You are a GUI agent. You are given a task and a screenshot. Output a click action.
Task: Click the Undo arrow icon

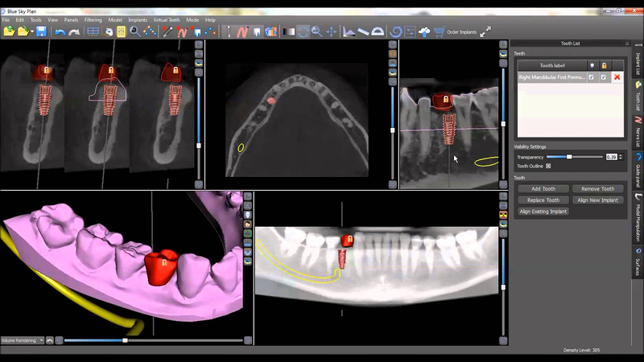tap(60, 31)
